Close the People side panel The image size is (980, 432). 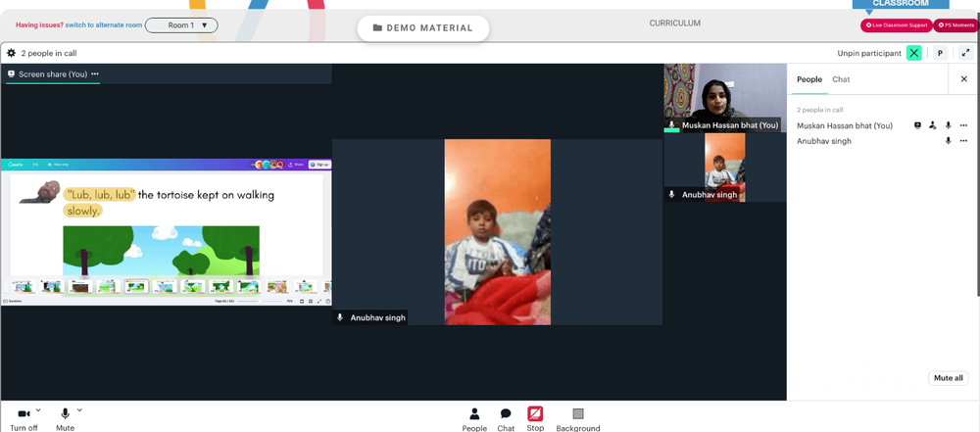coord(963,79)
